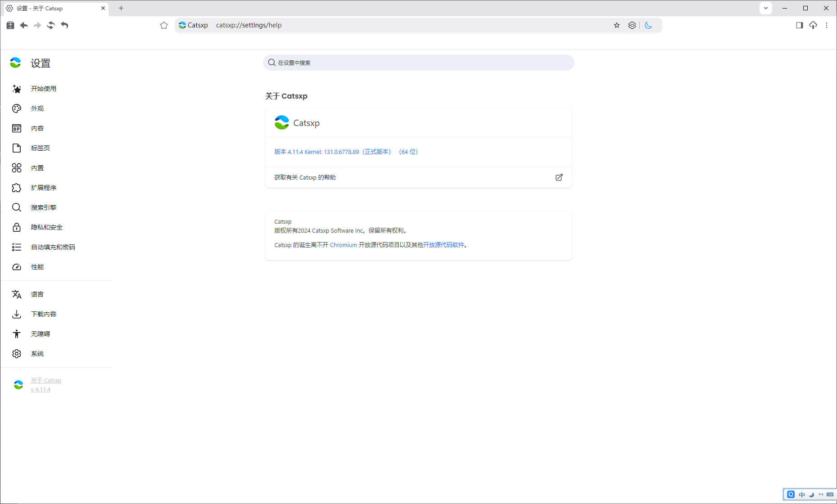Click the 隐私和安全 lock icon
This screenshot has height=504, width=837.
tap(17, 227)
